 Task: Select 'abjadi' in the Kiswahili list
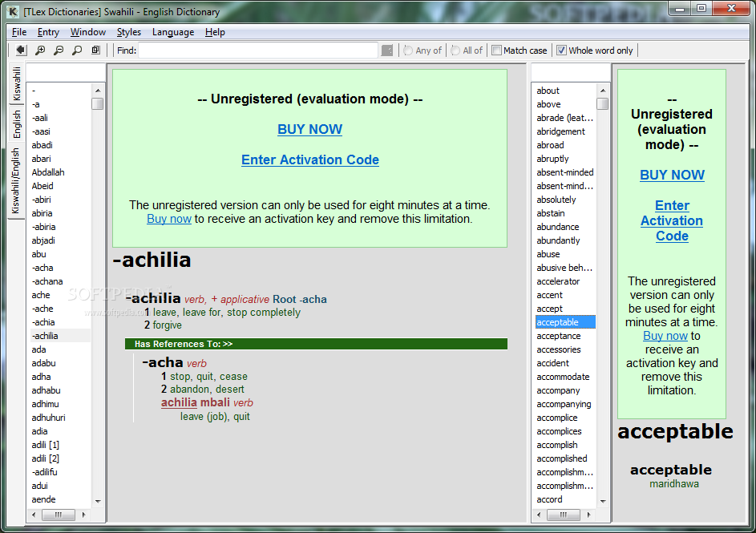click(x=43, y=240)
